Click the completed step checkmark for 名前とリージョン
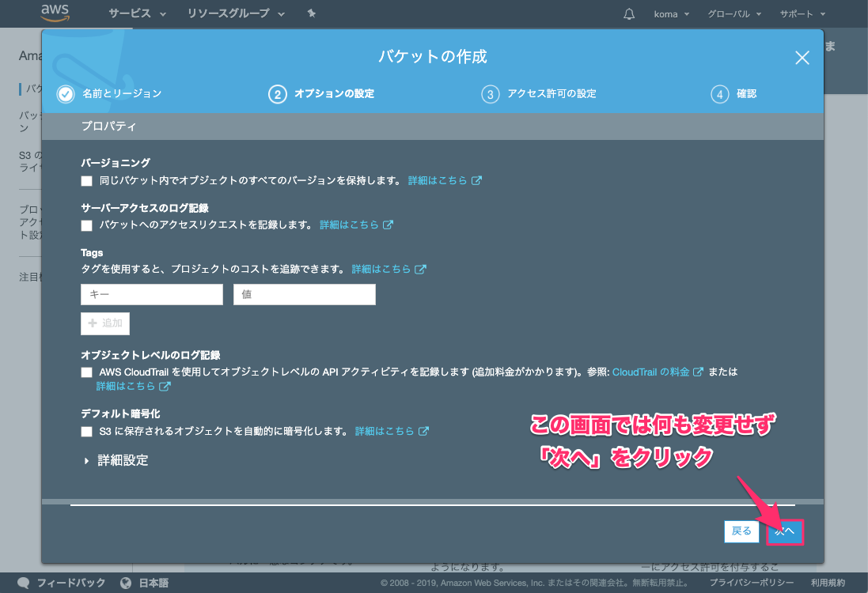This screenshot has width=868, height=593. (66, 94)
